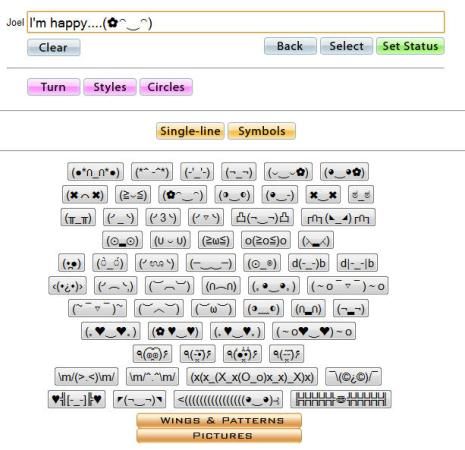
Task: Expand the Wings & Patterns section
Action: 219,420
